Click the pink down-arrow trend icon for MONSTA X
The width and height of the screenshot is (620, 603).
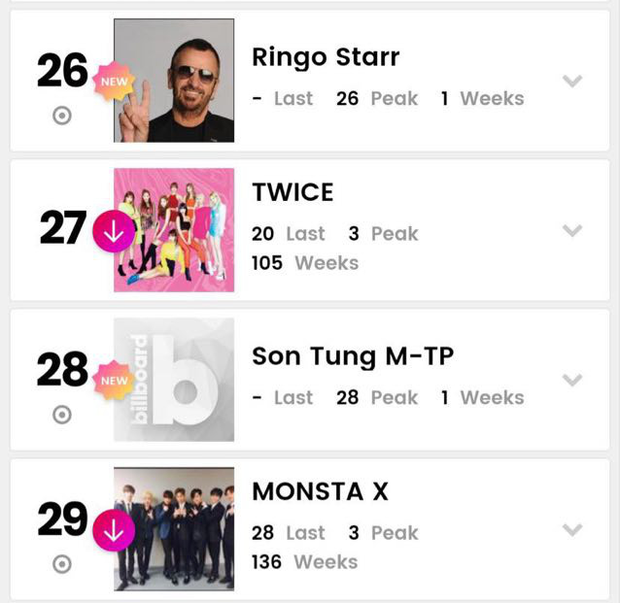click(x=112, y=528)
